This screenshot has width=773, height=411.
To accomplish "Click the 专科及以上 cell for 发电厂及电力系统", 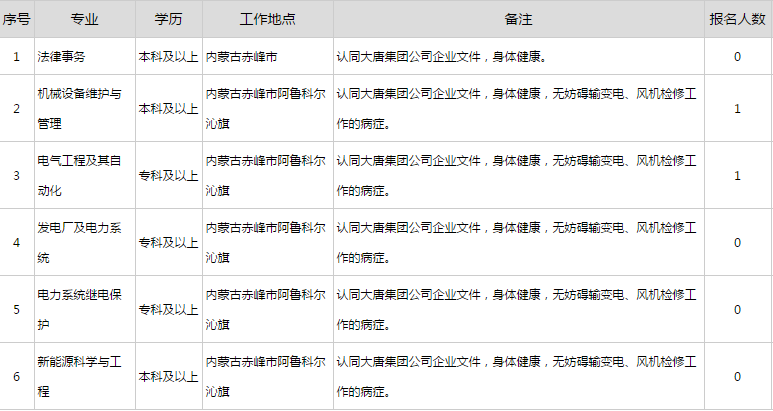I will coord(168,242).
